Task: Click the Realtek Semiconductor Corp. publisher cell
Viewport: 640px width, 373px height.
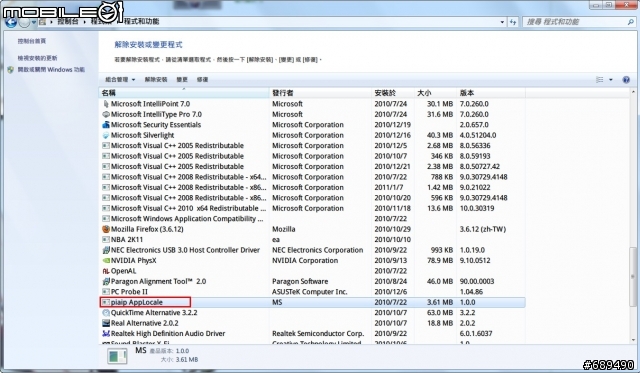Action: click(x=318, y=334)
